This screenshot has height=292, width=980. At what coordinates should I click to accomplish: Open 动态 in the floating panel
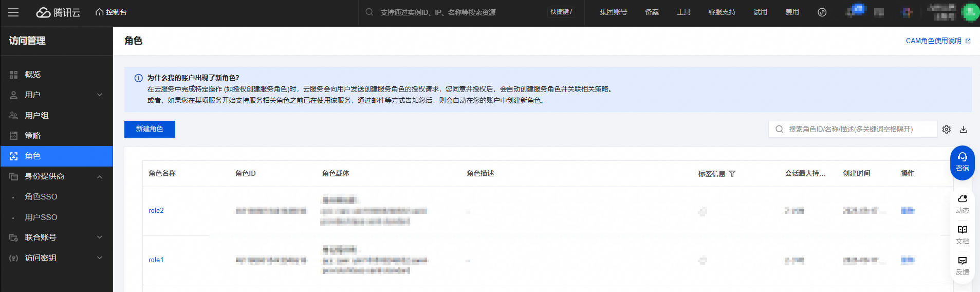963,204
